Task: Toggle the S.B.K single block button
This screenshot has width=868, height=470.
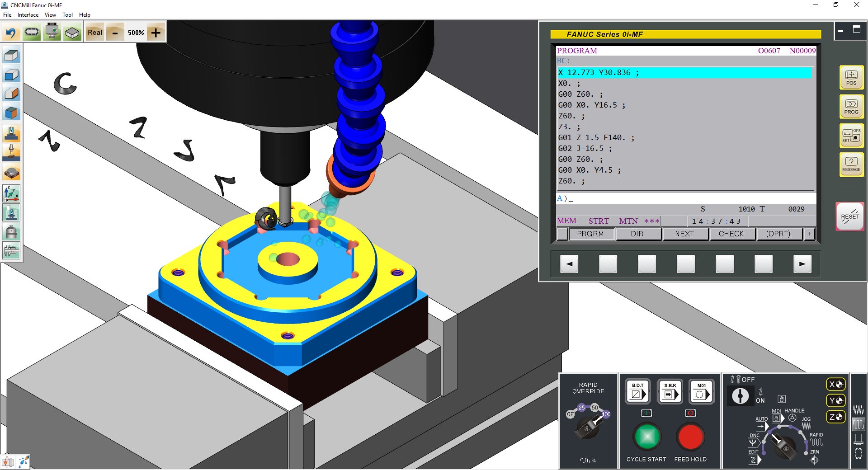Action: [670, 391]
